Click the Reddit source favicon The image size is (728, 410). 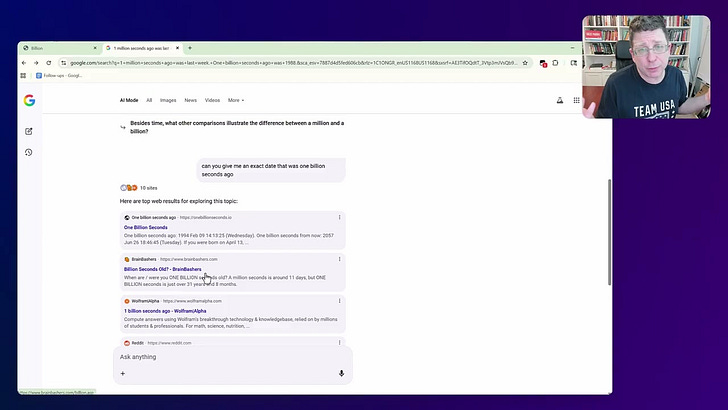[127, 343]
